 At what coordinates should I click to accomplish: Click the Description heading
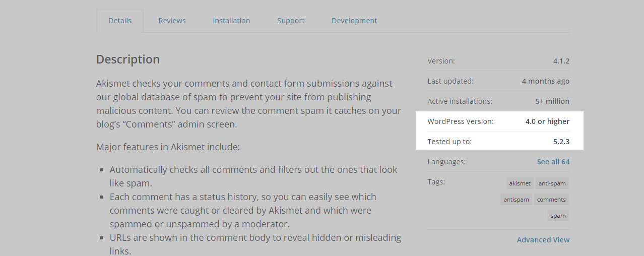coord(128,59)
